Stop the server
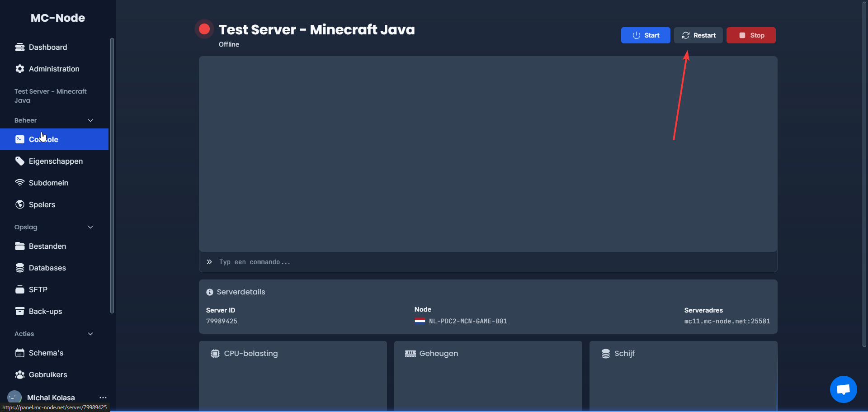The image size is (868, 412). tap(751, 35)
